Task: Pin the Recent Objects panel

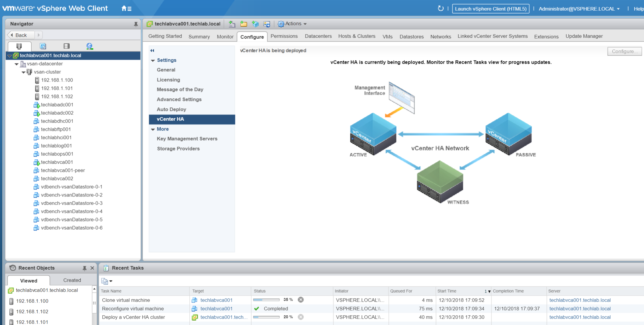Action: [84, 268]
